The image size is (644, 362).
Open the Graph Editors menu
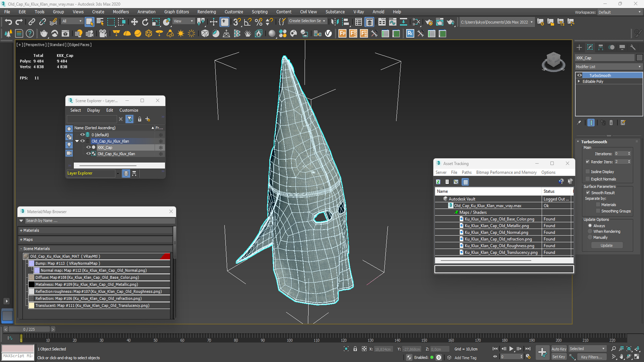click(176, 12)
